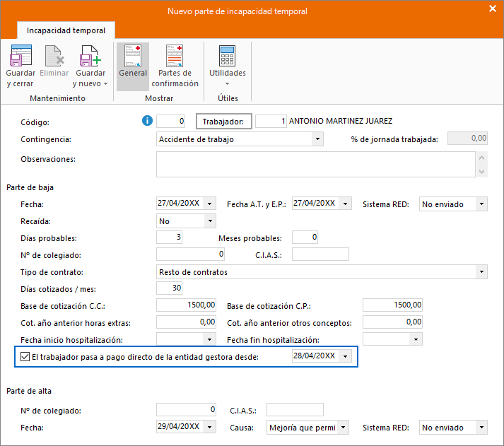Screen dimensions: 504x446
Task: Click Cot. año anterior otros conceptos field
Action: (x=392, y=322)
